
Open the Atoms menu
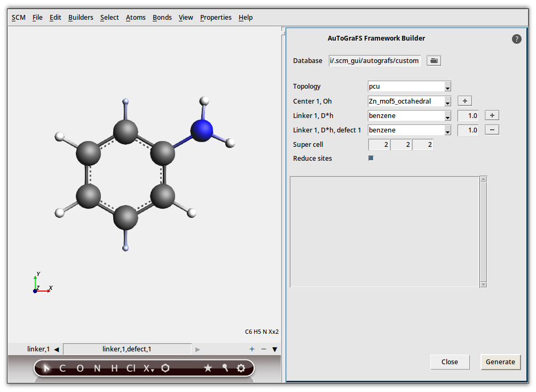136,17
